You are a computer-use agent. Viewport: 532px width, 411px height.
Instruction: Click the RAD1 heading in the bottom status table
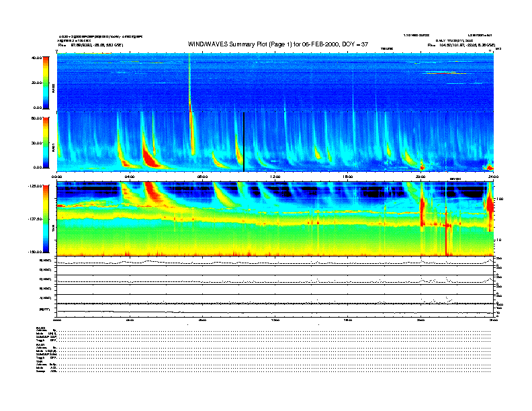click(x=40, y=345)
